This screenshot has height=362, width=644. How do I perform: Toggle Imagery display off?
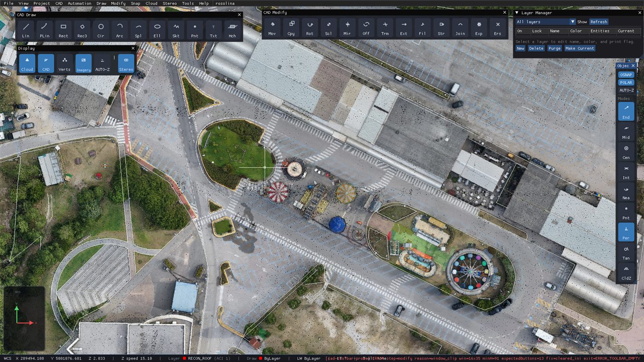click(84, 63)
